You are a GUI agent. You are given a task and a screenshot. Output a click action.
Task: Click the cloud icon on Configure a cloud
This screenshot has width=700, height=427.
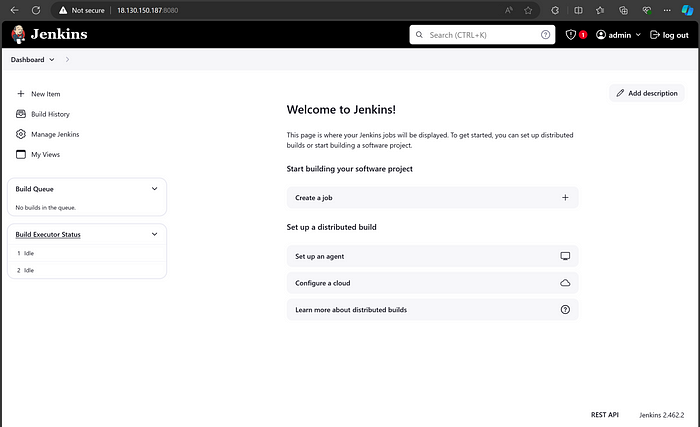coord(565,283)
